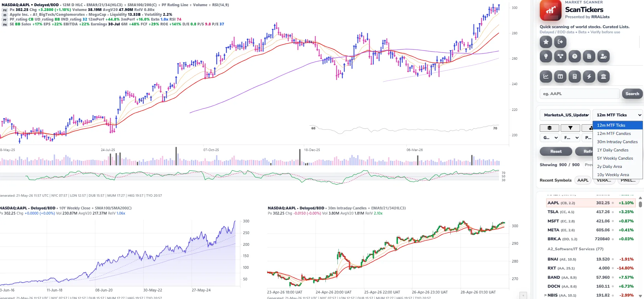Select the BNAI row in ticker list
This screenshot has width=644, height=299.
tap(591, 259)
